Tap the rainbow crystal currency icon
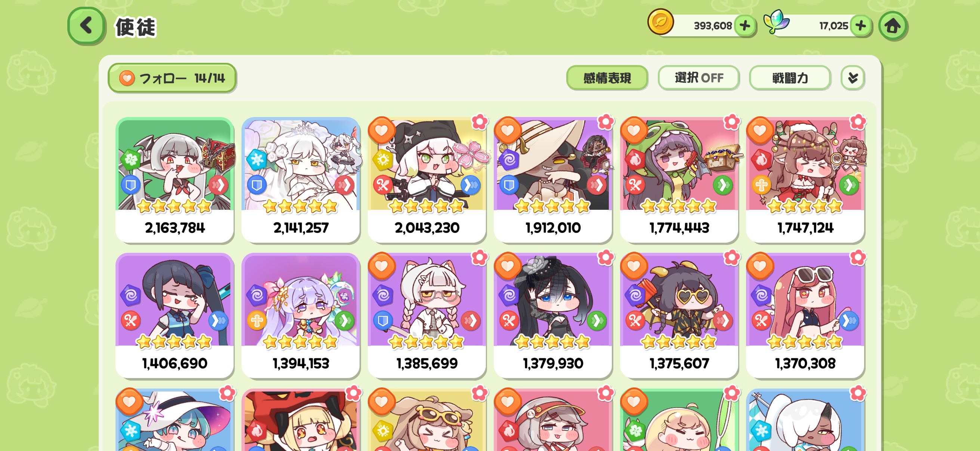 [776, 22]
